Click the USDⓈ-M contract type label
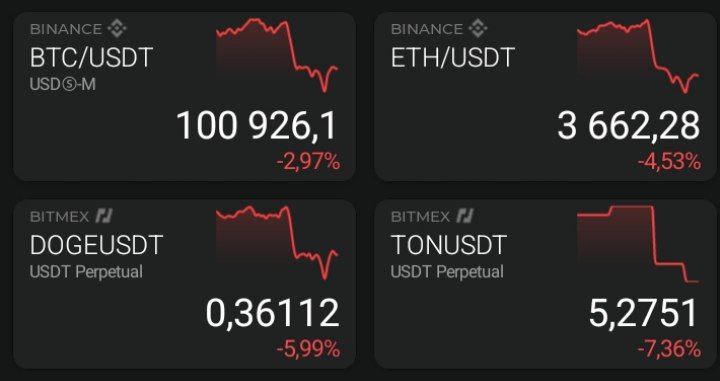This screenshot has width=720, height=381. [x=63, y=84]
